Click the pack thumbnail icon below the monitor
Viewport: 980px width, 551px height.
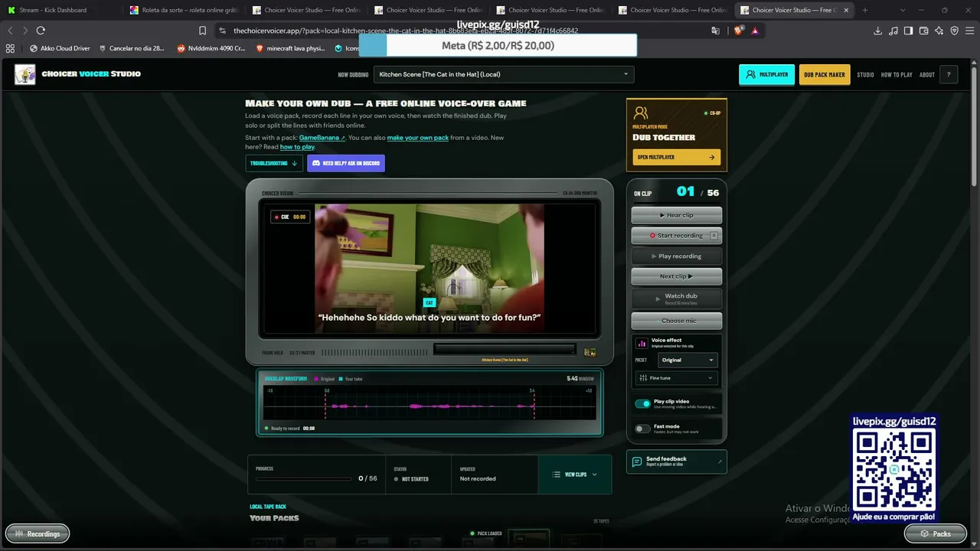[590, 353]
